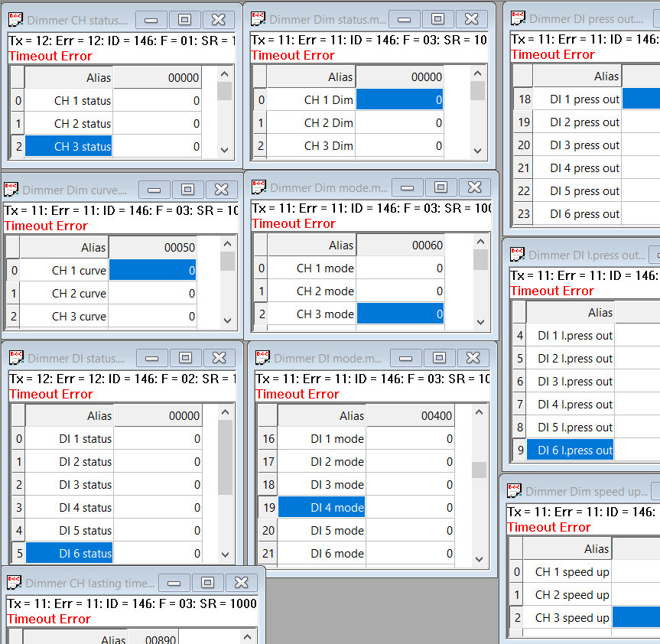Click the Dimmer CH lasting time window icon
This screenshot has height=644, width=660.
14,583
